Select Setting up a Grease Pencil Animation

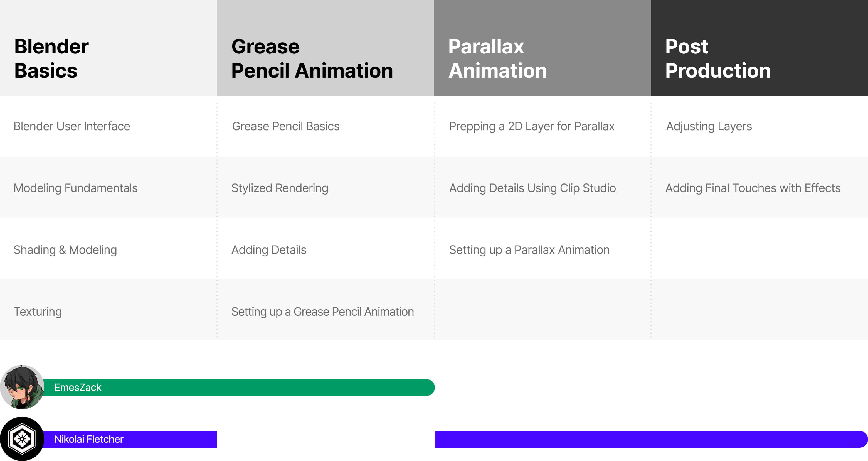(322, 312)
